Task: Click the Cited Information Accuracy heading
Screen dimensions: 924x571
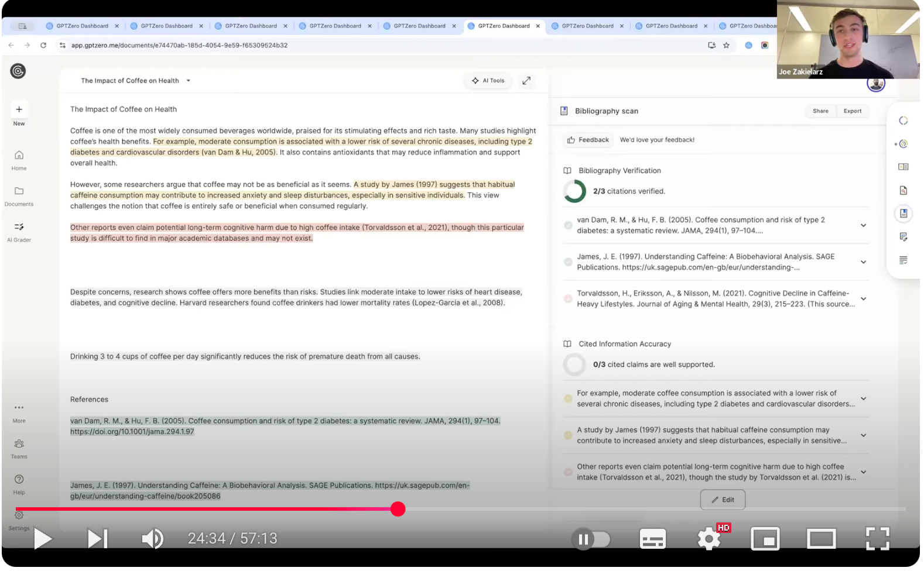Action: [x=625, y=344]
